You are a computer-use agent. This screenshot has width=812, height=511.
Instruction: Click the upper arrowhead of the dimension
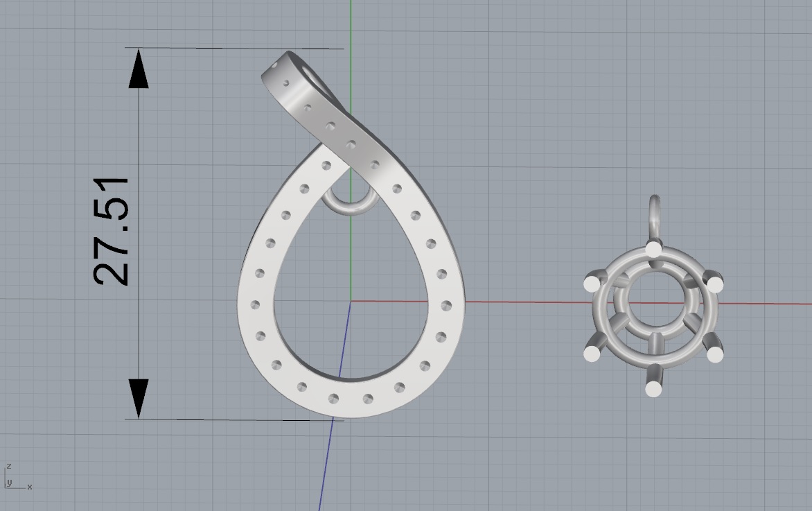pyautogui.click(x=139, y=69)
